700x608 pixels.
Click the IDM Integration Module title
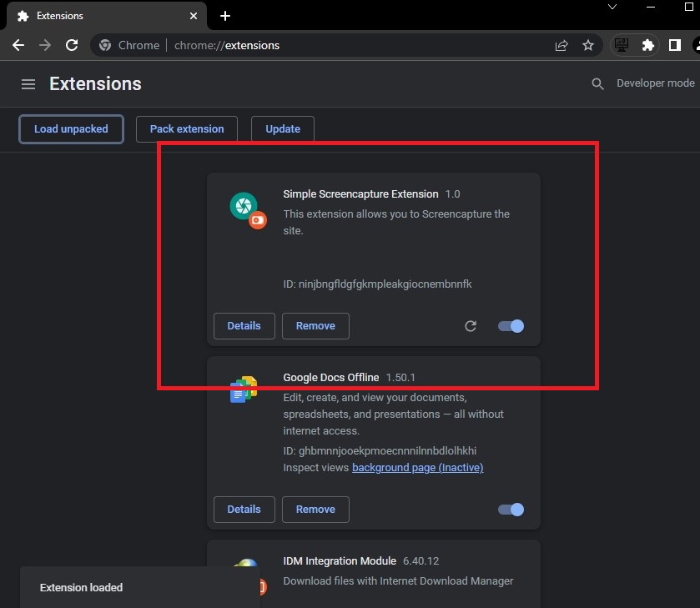[x=340, y=560]
